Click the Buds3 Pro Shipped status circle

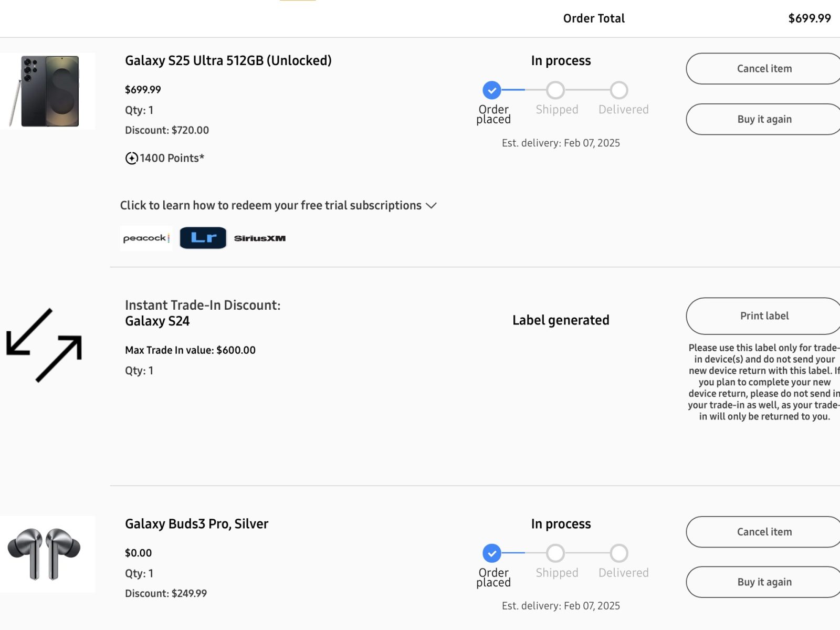pos(555,553)
